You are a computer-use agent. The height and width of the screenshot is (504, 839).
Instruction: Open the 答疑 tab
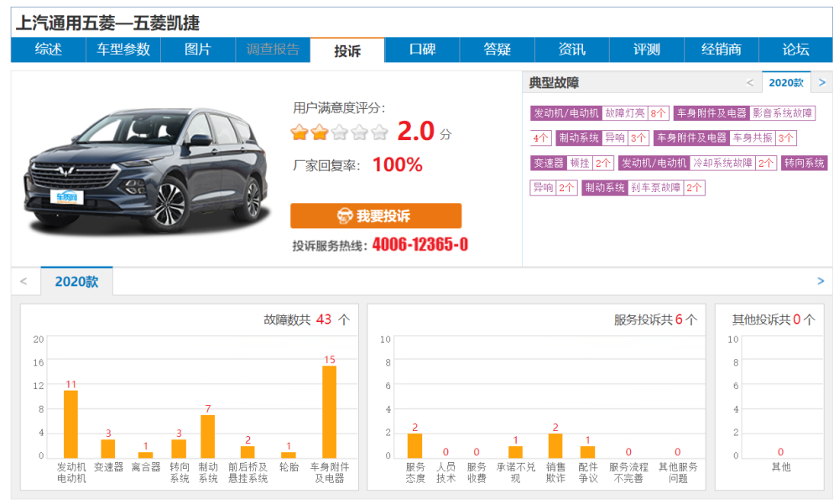click(x=497, y=49)
